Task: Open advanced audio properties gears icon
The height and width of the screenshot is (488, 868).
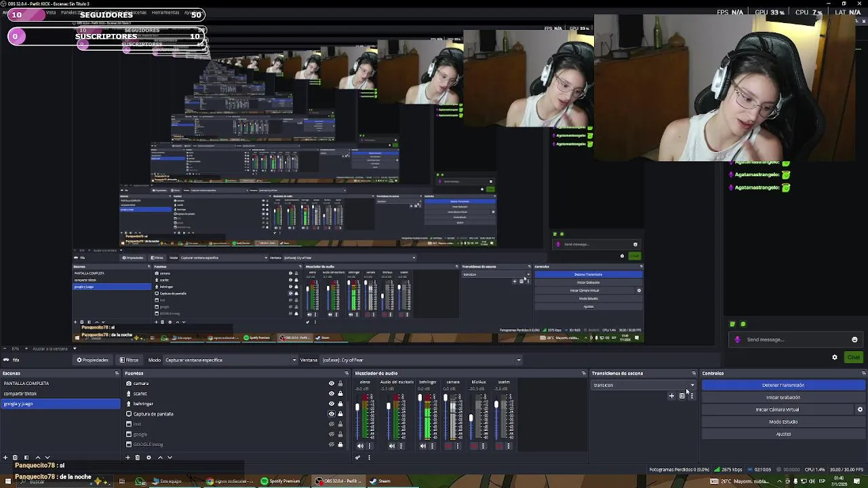Action: click(358, 457)
